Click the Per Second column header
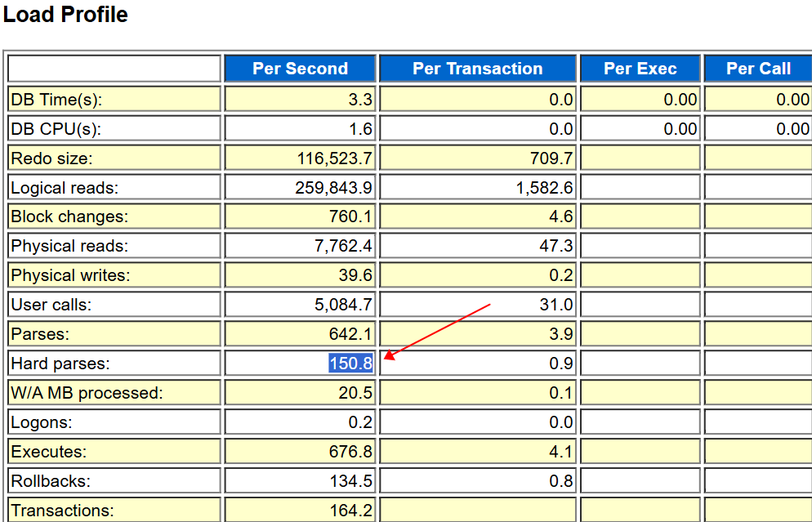The width and height of the screenshot is (812, 522). point(300,69)
